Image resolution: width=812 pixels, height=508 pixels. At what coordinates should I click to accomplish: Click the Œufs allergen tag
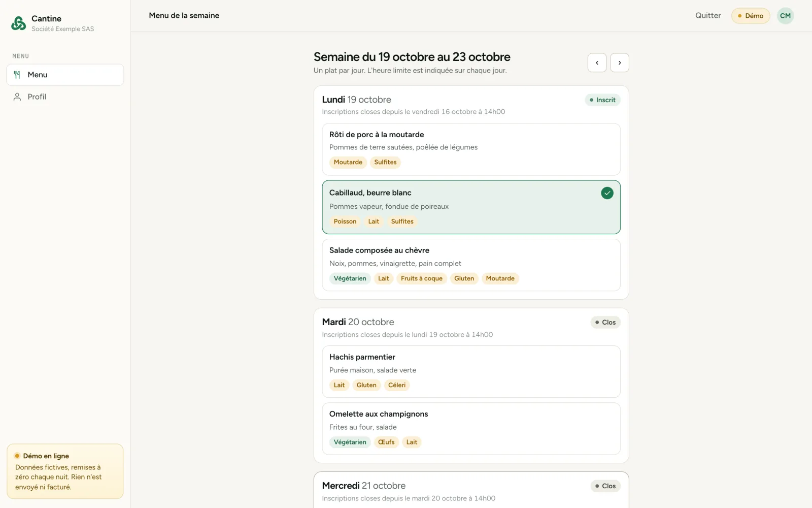[386, 442]
